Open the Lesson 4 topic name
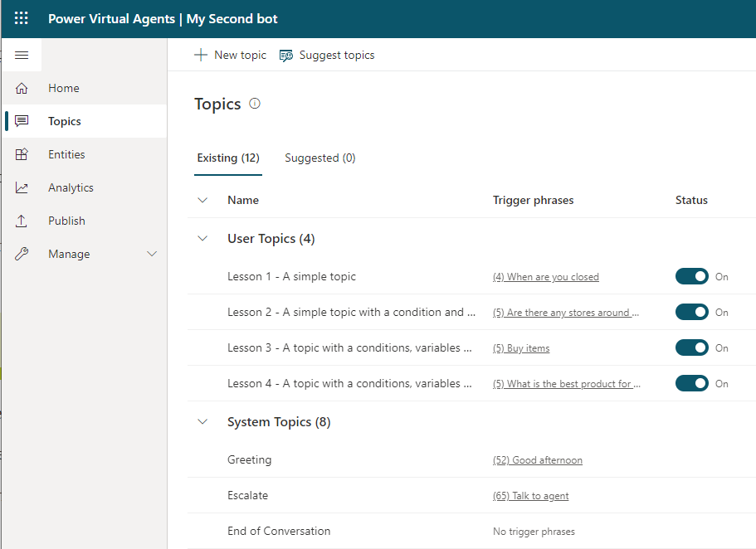 click(x=349, y=384)
